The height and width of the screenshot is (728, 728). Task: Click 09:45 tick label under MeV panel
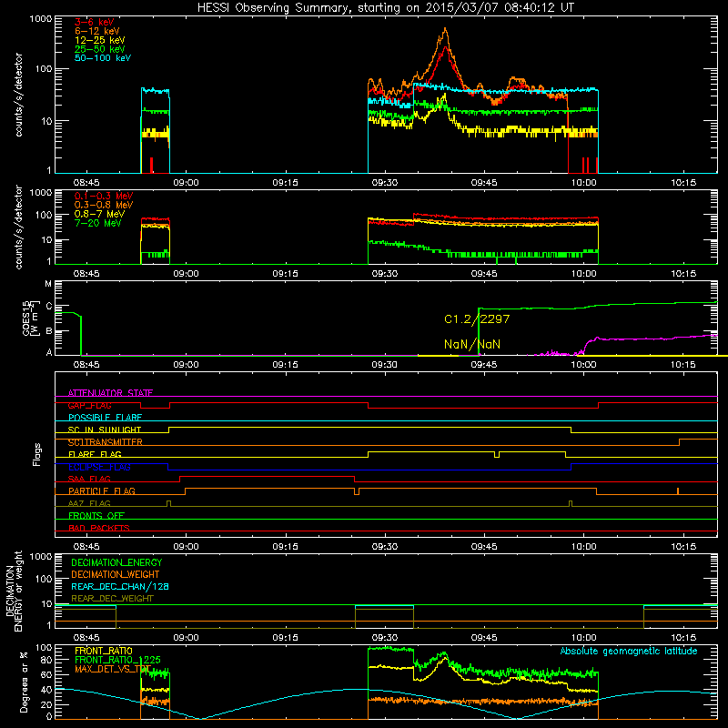coord(484,274)
